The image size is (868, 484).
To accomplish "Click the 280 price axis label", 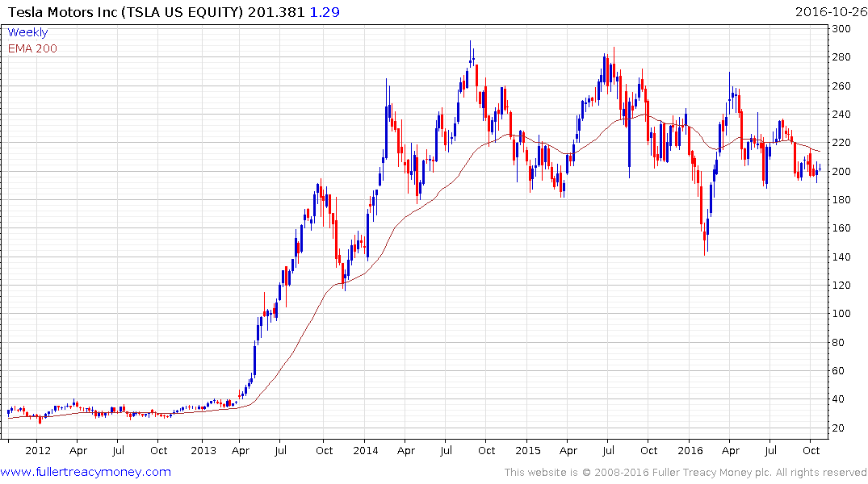I will [841, 57].
